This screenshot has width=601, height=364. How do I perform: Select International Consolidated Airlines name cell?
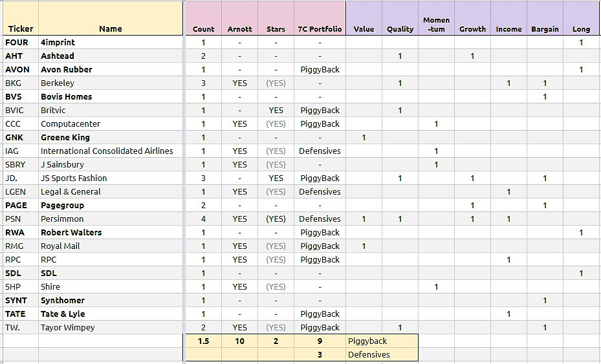pyautogui.click(x=111, y=151)
